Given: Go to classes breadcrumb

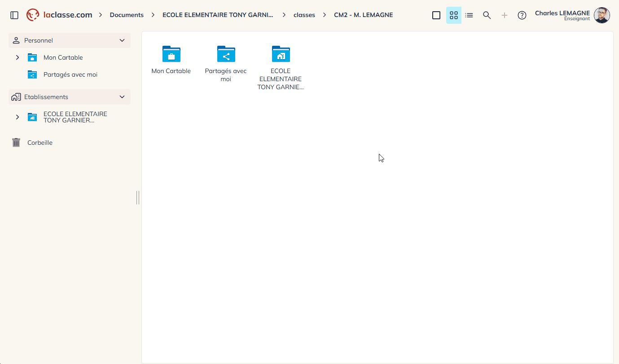Looking at the screenshot, I should click(304, 15).
